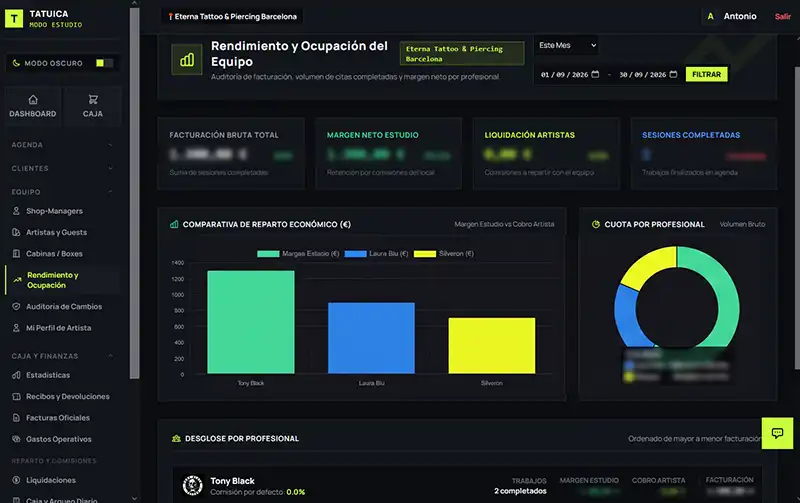
Task: Click the Recibos y Devoluciones icon
Action: click(x=16, y=396)
